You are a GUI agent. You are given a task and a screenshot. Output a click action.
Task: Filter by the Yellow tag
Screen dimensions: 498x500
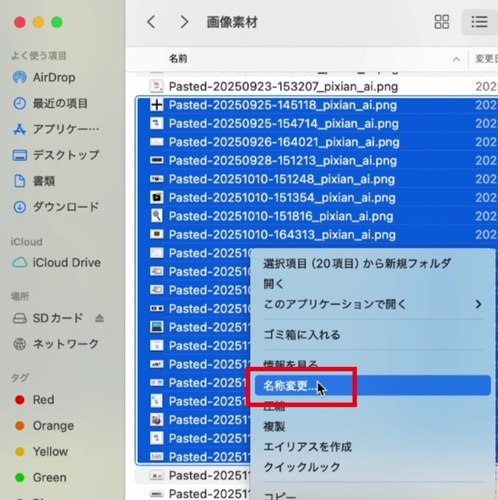point(42,451)
